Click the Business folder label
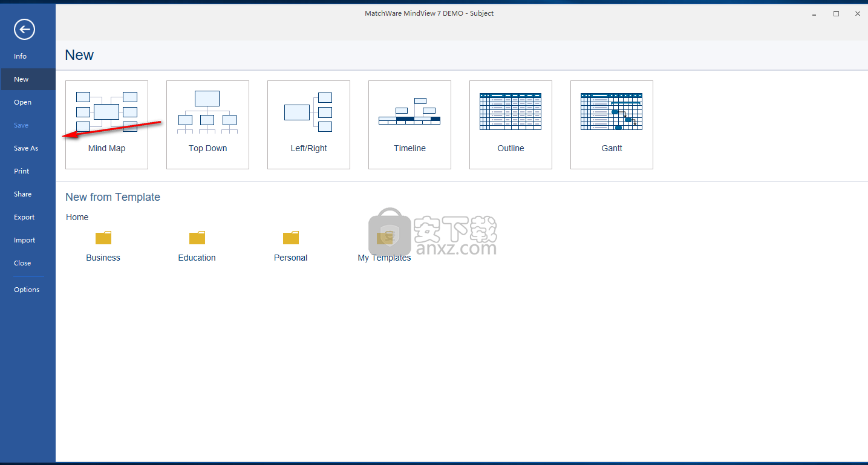This screenshot has width=868, height=465. coord(103,258)
